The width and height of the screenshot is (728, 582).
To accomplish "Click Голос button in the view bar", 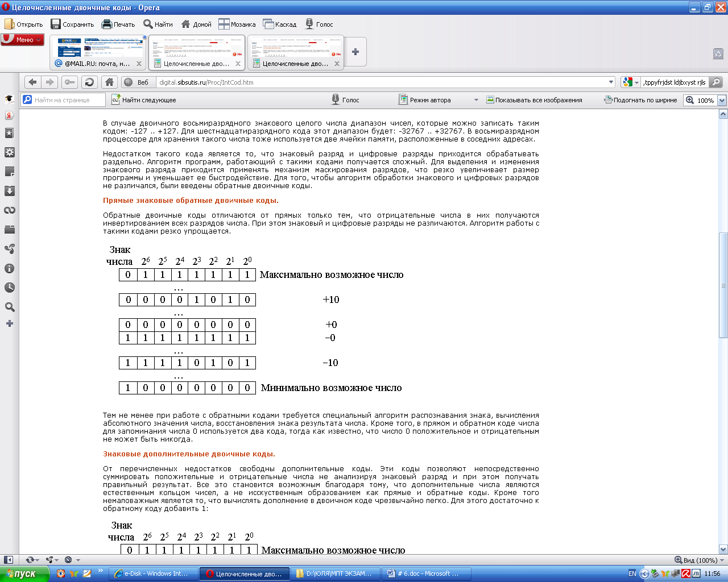I will tap(345, 99).
